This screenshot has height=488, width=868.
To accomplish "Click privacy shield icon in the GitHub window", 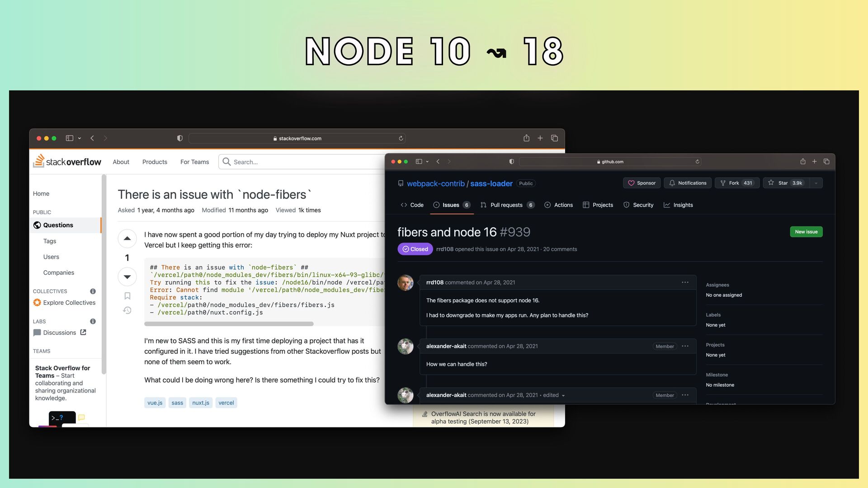I will click(511, 161).
